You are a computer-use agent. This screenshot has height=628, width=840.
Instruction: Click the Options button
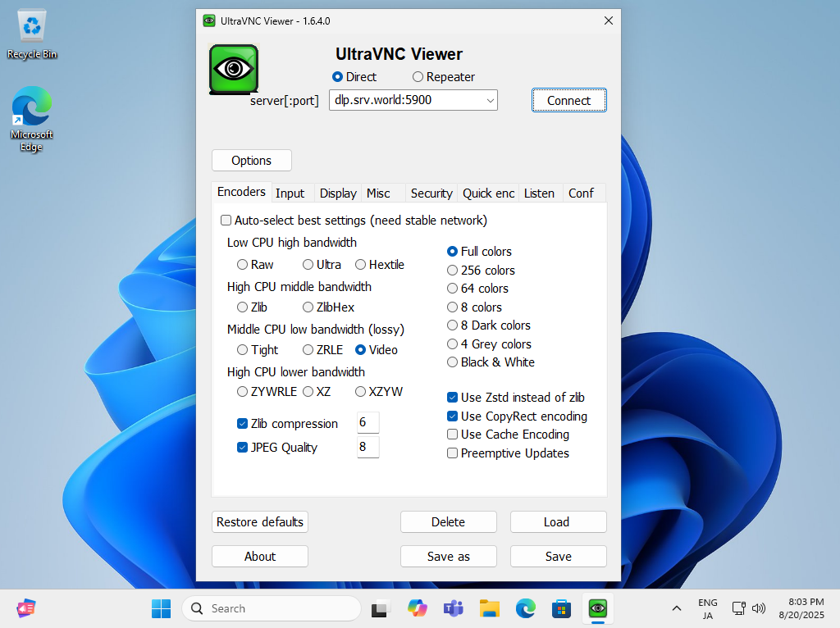coord(252,161)
